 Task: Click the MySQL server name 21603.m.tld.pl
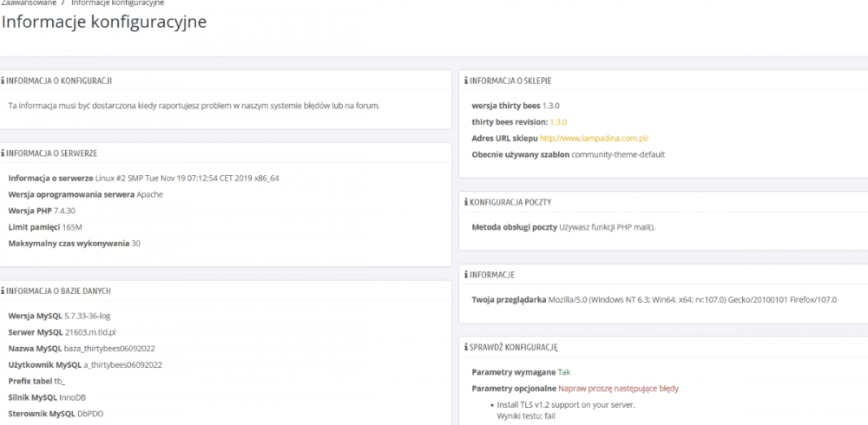(x=90, y=332)
